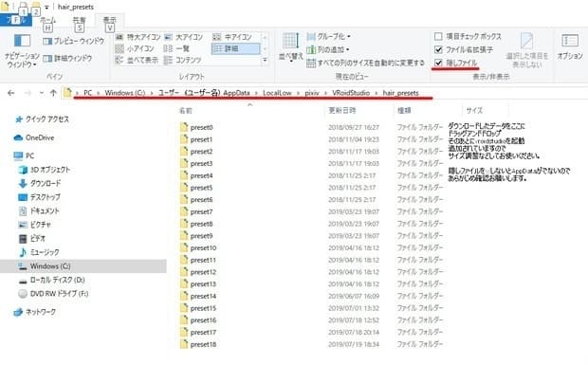Switch to the 表示 ribbon tab

click(110, 20)
